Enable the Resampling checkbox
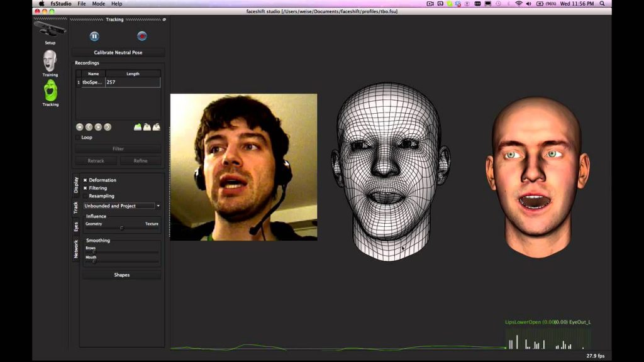The image size is (644, 362). pos(86,196)
